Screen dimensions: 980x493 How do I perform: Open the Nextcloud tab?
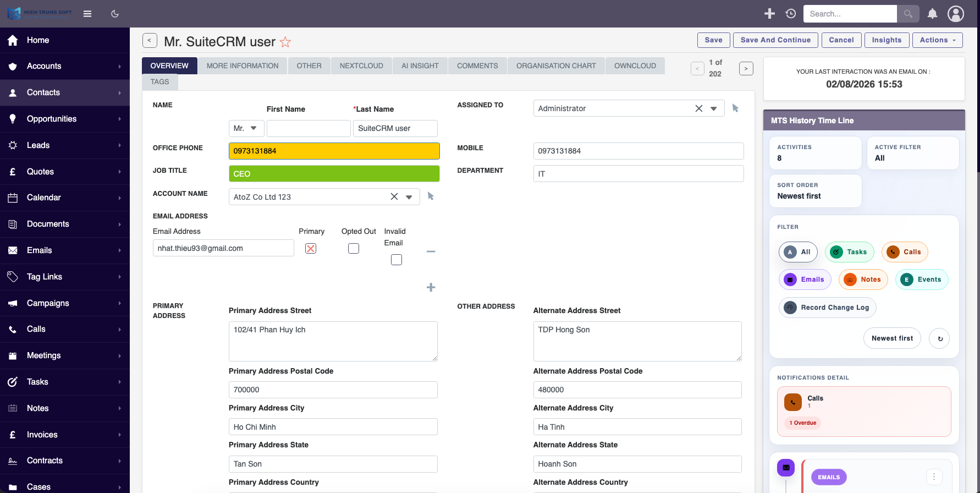point(361,65)
